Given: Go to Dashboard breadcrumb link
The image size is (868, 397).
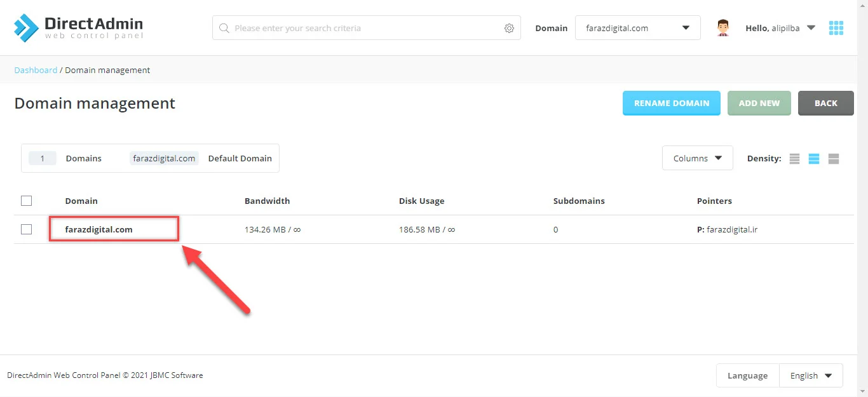Looking at the screenshot, I should 36,70.
